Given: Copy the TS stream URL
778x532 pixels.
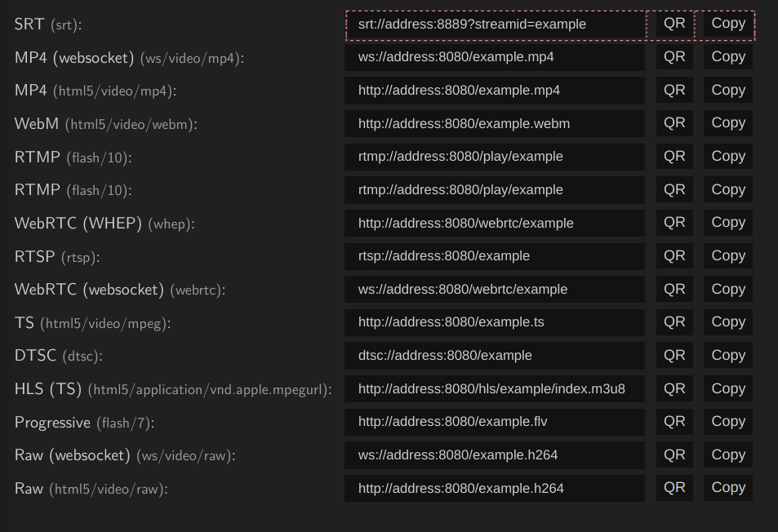Looking at the screenshot, I should [727, 321].
